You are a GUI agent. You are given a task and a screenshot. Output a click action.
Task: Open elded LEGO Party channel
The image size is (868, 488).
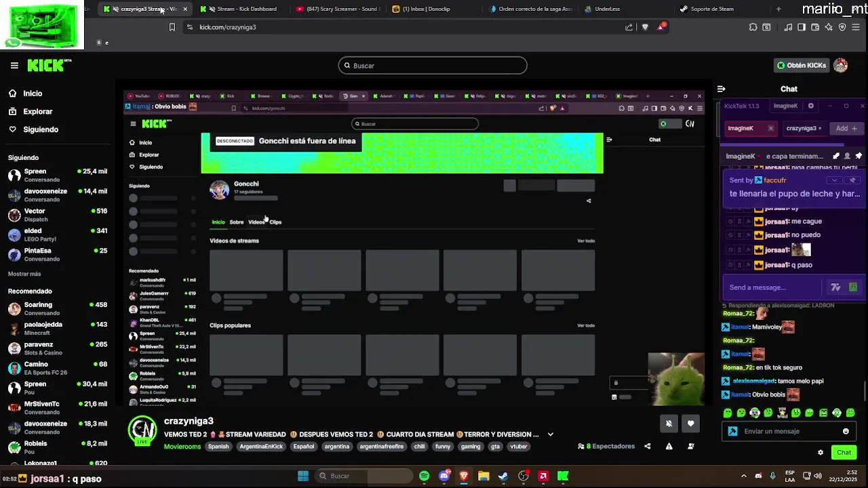point(58,235)
